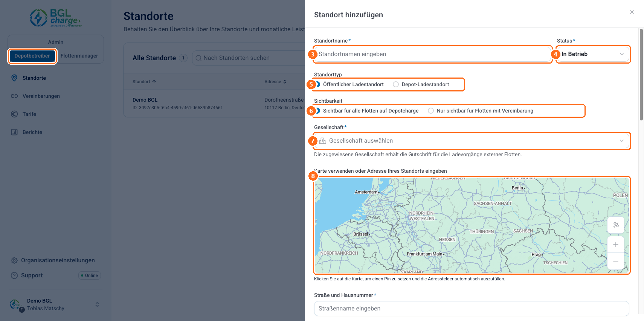Open Berichte in sidebar
This screenshot has height=321, width=644.
pos(32,132)
